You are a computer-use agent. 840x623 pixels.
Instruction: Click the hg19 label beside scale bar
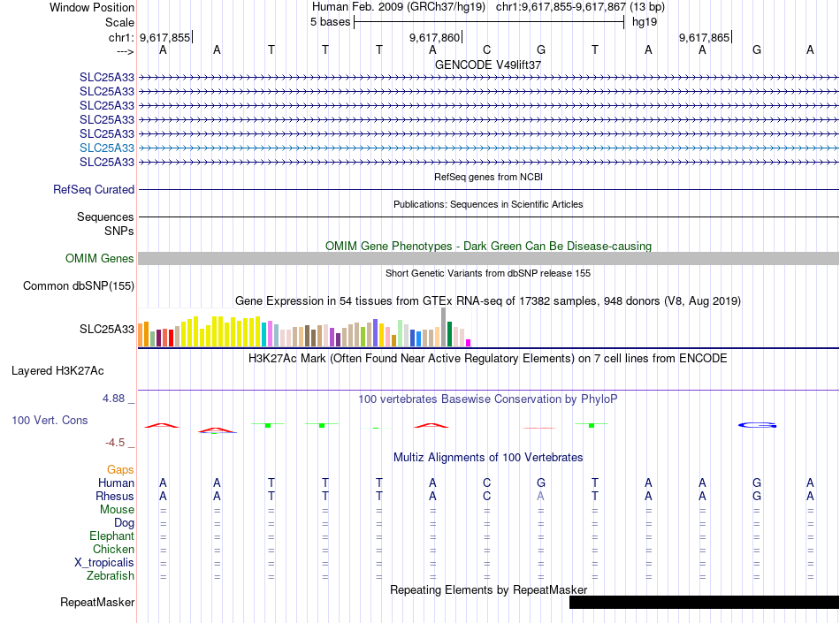645,22
